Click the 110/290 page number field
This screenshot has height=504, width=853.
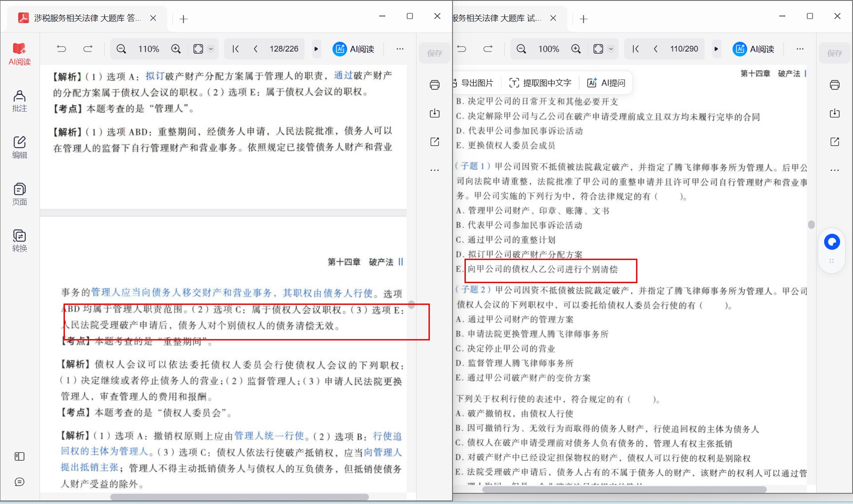(x=684, y=49)
